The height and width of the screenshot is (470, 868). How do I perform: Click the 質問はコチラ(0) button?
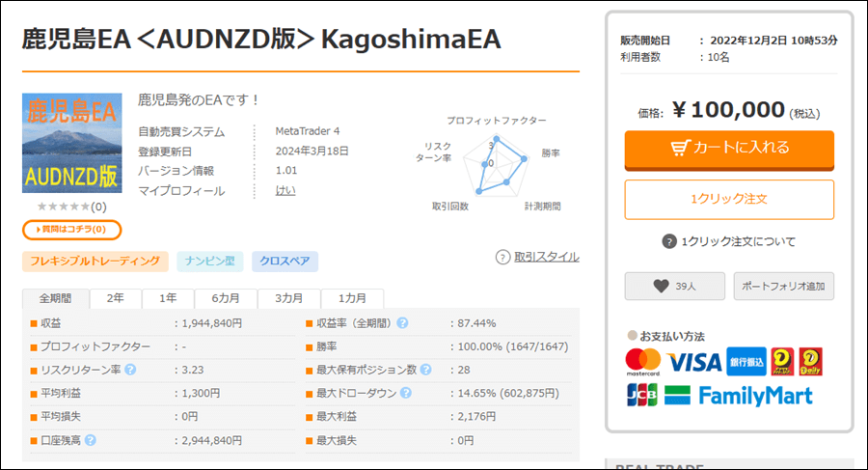[x=72, y=230]
